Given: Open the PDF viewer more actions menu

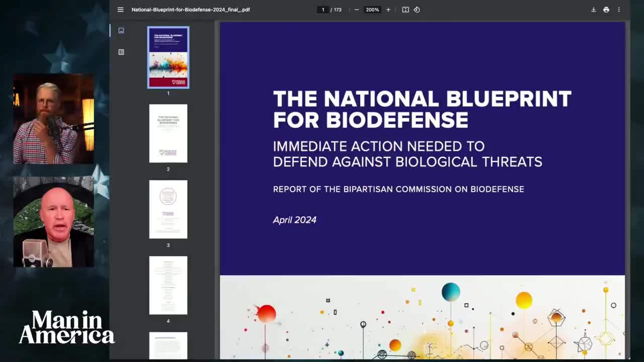Looking at the screenshot, I should click(619, 10).
